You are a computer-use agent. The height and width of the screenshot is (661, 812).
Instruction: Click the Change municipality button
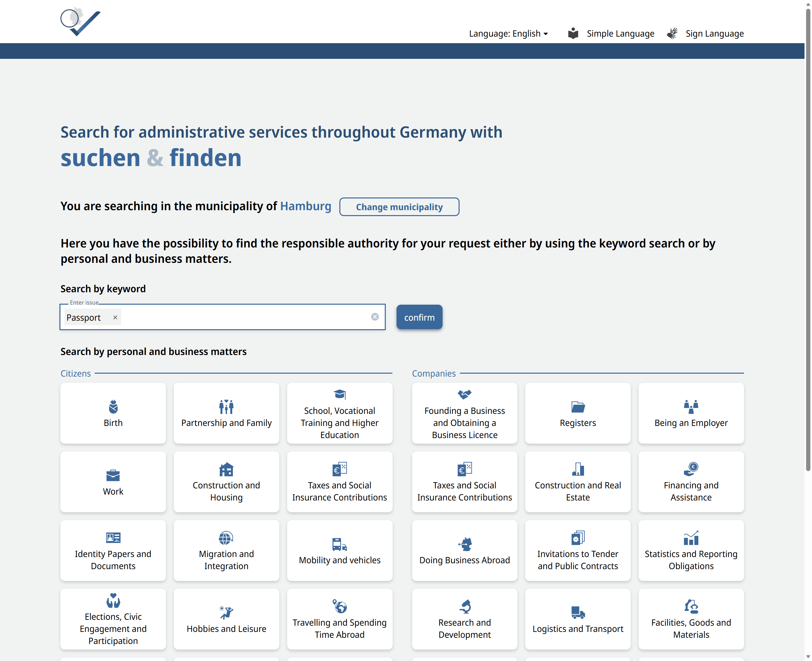(x=399, y=207)
